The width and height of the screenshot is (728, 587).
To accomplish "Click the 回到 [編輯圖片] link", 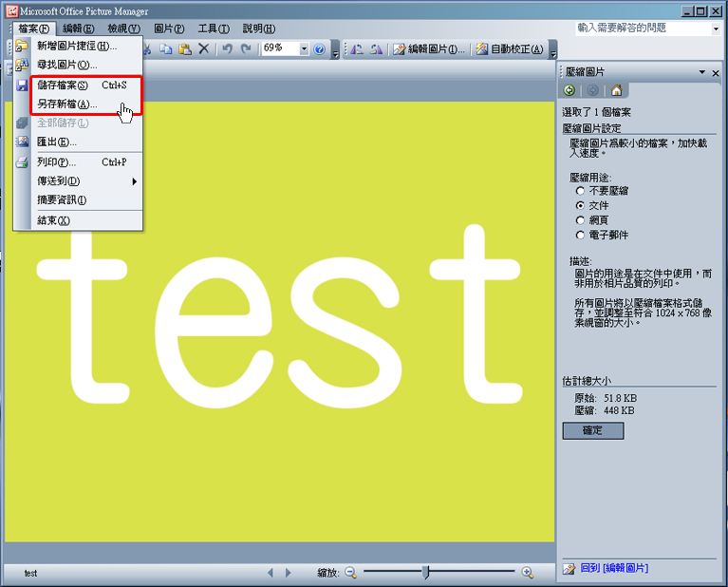I will click(x=614, y=568).
